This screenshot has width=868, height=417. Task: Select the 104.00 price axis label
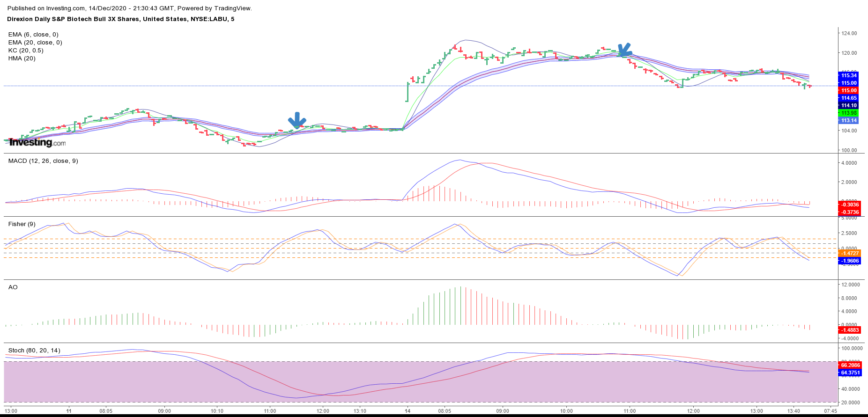tap(849, 131)
